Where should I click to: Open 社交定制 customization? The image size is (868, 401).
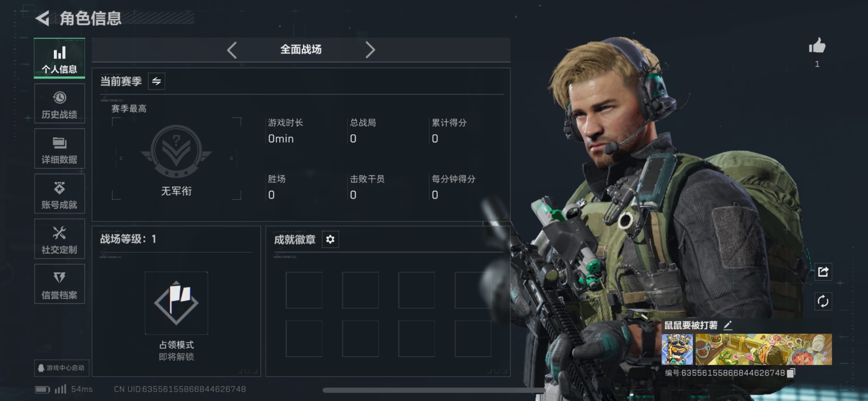pyautogui.click(x=59, y=239)
